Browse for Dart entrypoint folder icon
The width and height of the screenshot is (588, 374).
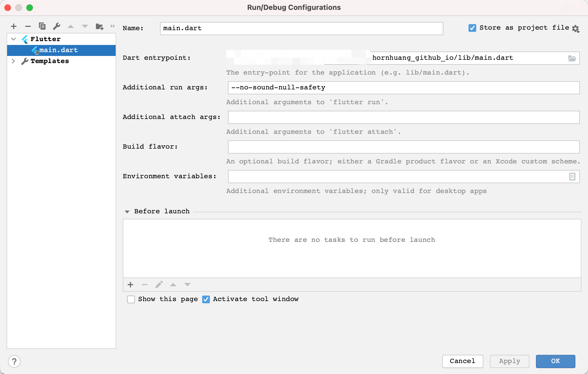(572, 58)
